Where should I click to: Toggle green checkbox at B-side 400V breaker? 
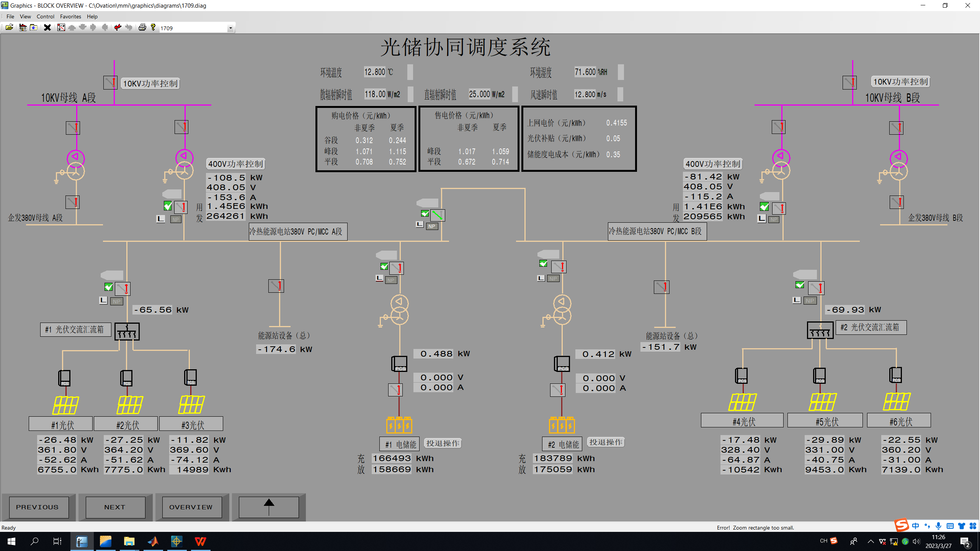pos(764,207)
